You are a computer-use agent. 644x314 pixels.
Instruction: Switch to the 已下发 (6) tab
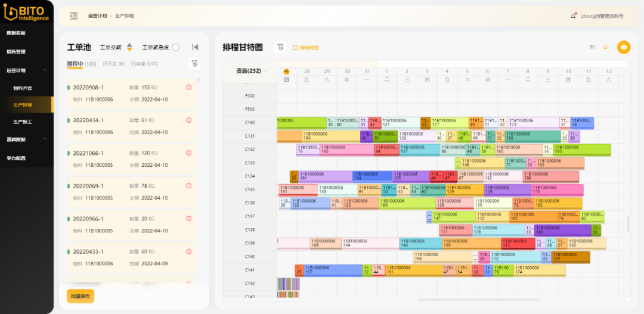click(x=113, y=64)
